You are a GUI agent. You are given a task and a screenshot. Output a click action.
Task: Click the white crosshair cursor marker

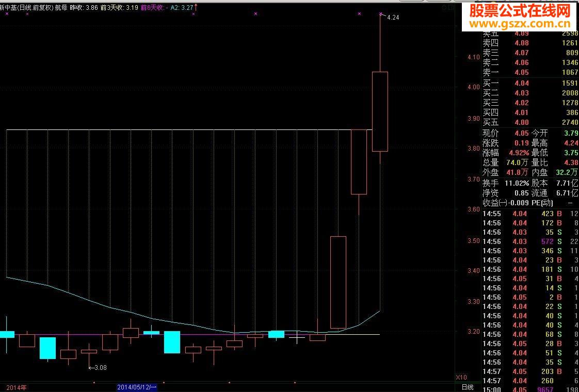[x=297, y=337]
